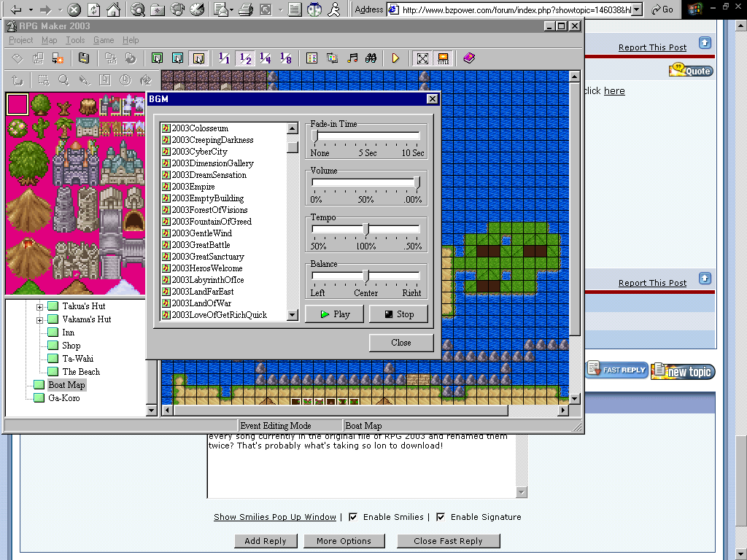The width and height of the screenshot is (747, 560).
Task: Open the Database icon in toolbar
Action: [311, 58]
